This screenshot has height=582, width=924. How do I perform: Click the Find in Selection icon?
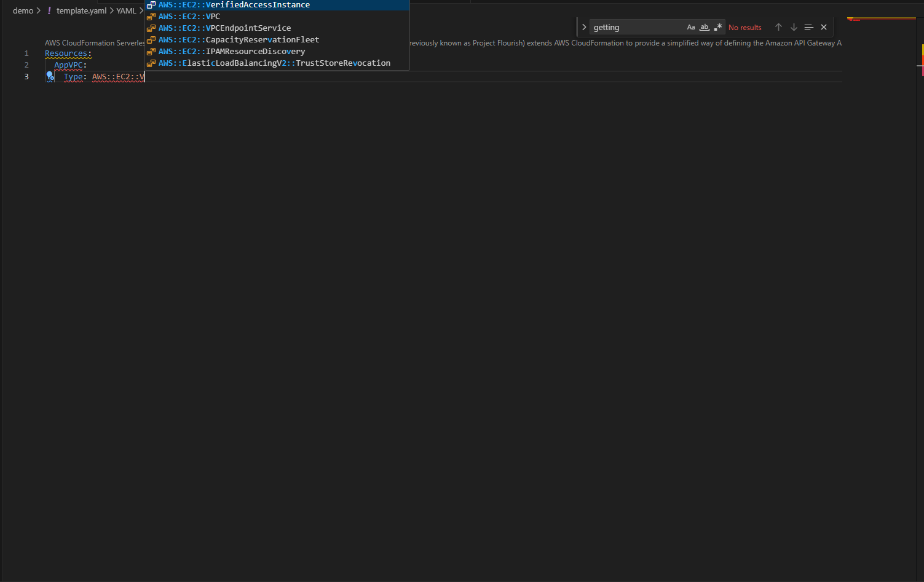(808, 27)
